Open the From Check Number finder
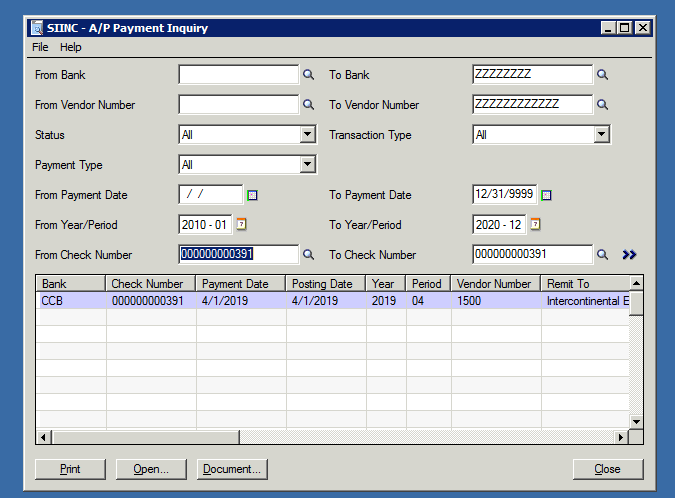Screen dimensions: 675x498 308,255
